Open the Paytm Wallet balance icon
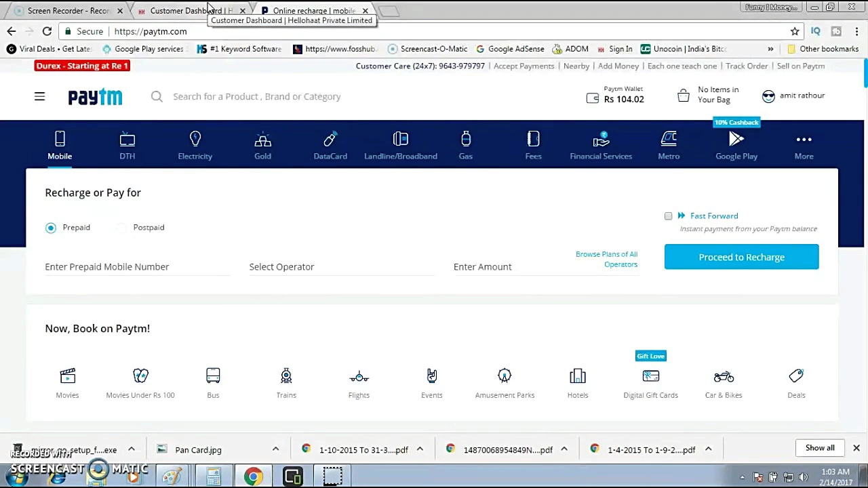The image size is (868, 488). [x=592, y=98]
